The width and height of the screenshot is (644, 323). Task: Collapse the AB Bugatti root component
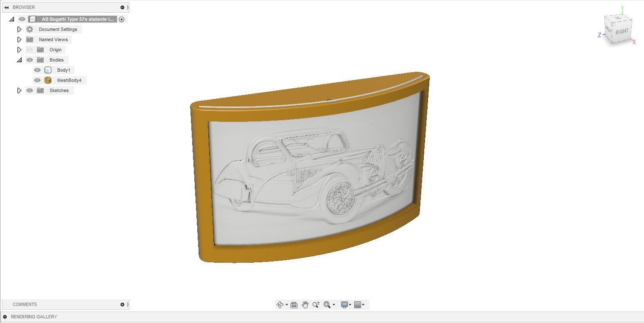click(11, 19)
